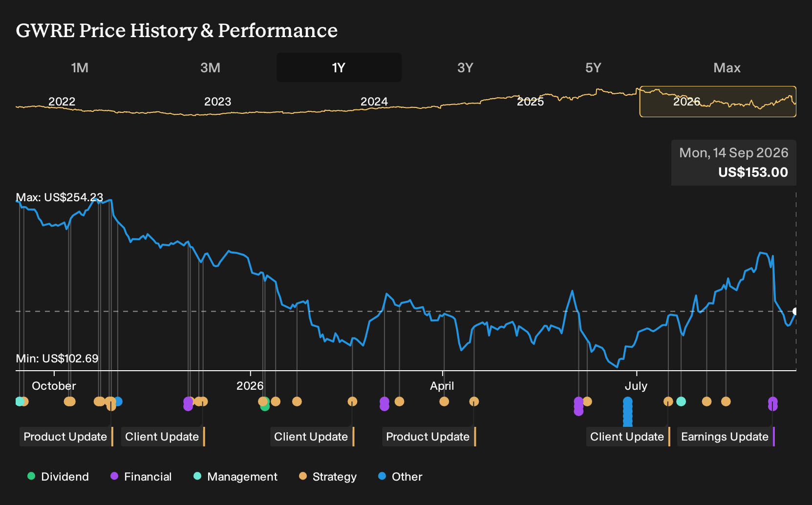Screen dimensions: 812x505
Task: Select the 3M time range tab
Action: 210,67
